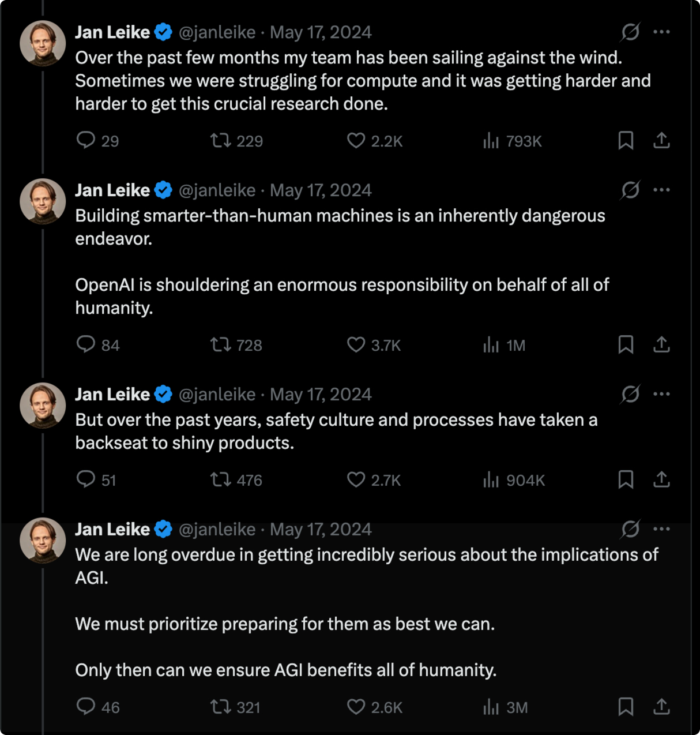This screenshot has width=700, height=735.
Task: Like the "shiny products" tweet
Action: [x=356, y=479]
